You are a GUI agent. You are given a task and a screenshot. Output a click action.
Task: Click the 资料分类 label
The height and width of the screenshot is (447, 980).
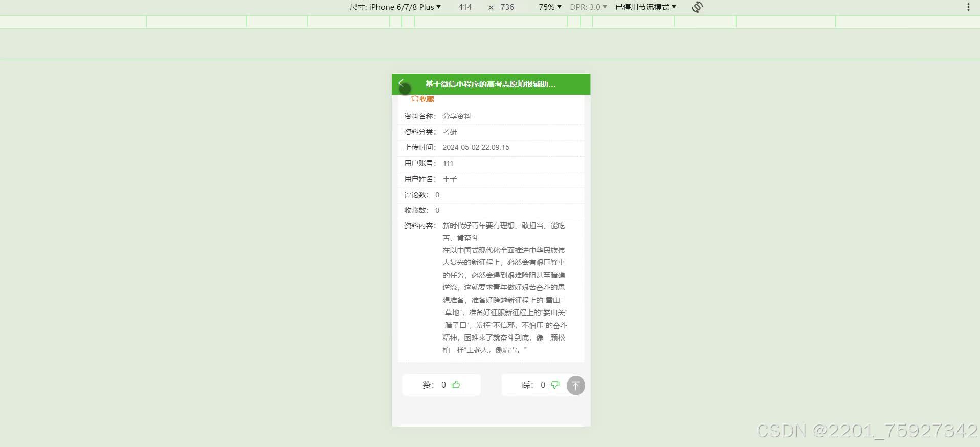tap(420, 132)
